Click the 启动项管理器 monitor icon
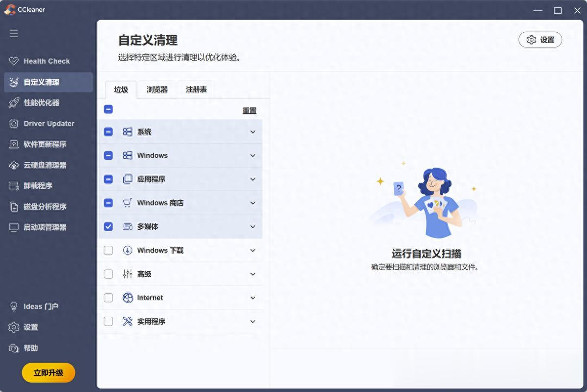 coord(14,227)
